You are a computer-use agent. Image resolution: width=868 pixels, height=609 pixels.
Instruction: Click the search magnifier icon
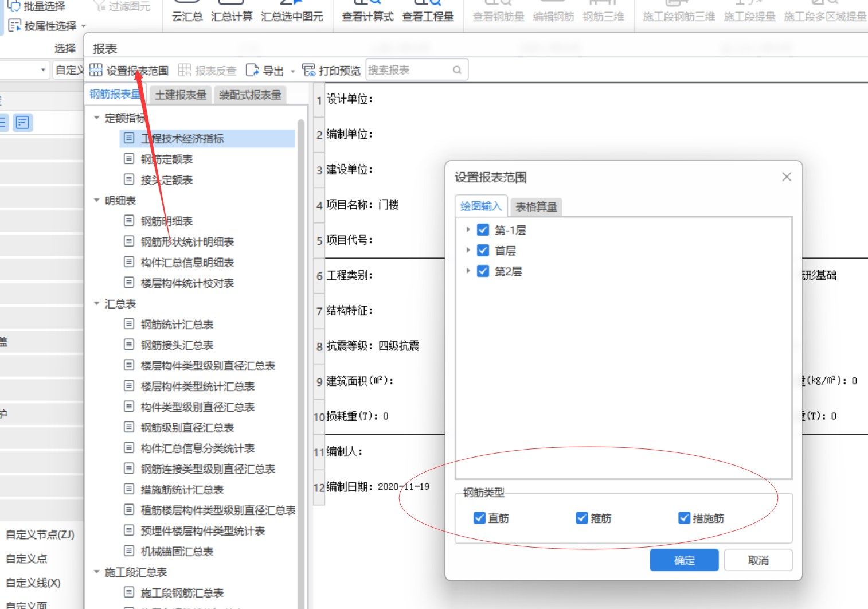pyautogui.click(x=457, y=70)
